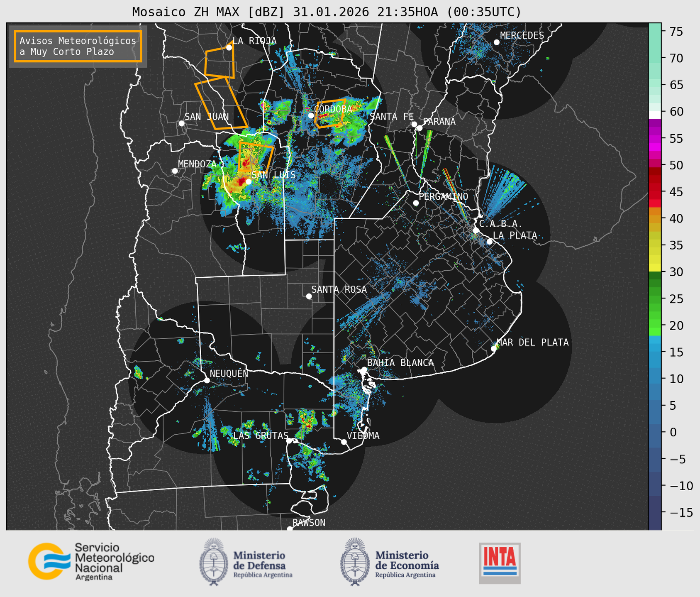Click the MERCEDES city label

tap(522, 35)
